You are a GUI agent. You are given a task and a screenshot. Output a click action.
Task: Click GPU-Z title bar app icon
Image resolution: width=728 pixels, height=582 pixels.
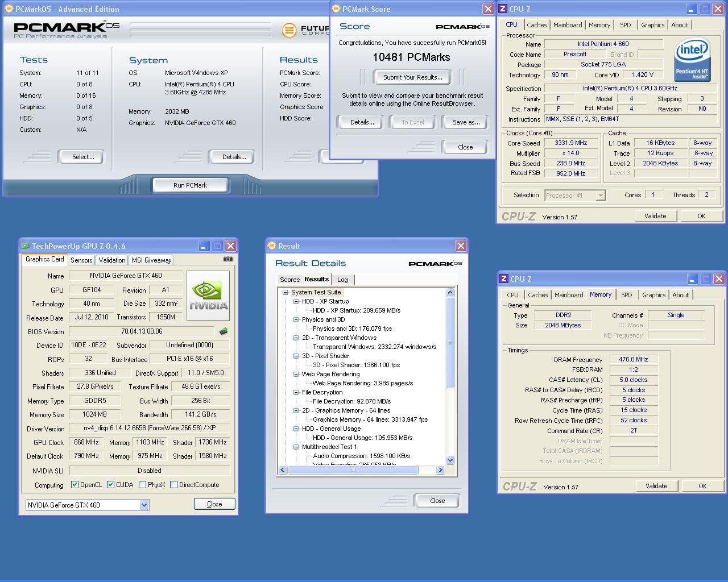pos(25,246)
